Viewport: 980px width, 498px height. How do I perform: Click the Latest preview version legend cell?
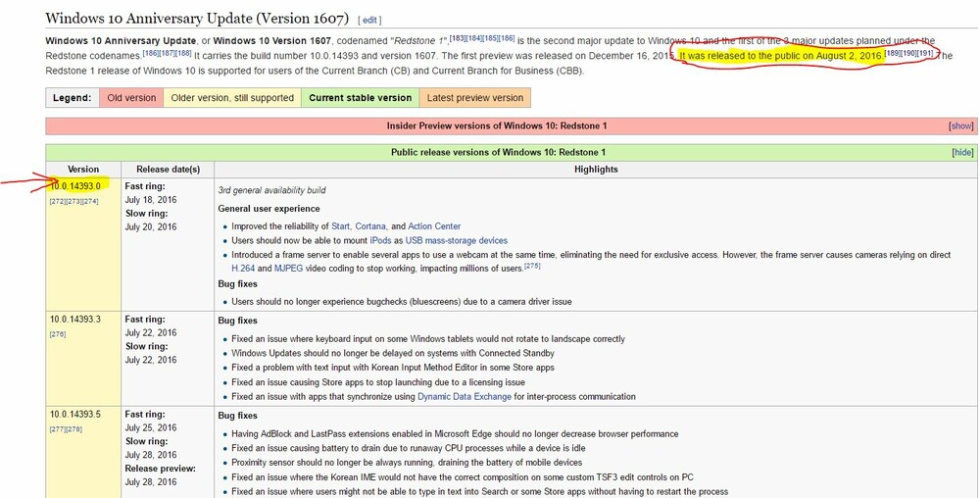[x=475, y=98]
